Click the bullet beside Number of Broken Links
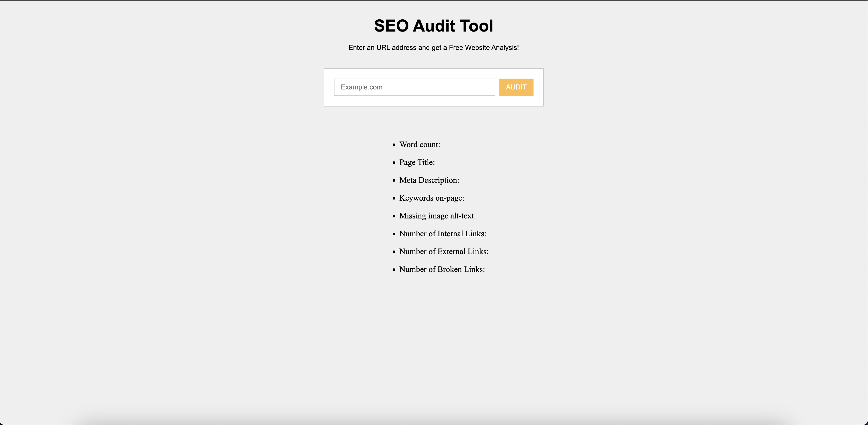The width and height of the screenshot is (868, 425). (x=394, y=270)
